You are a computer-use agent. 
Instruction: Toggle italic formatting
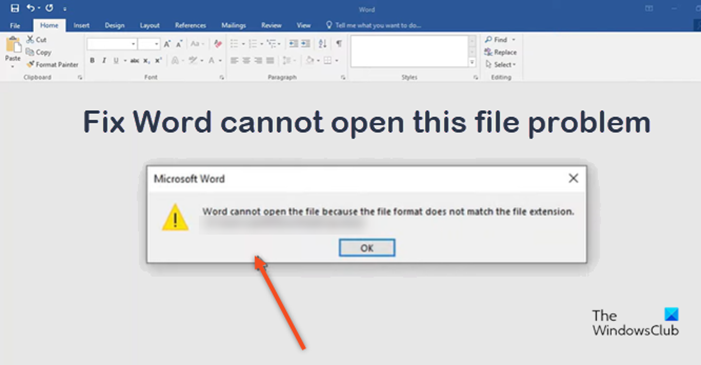(x=104, y=60)
